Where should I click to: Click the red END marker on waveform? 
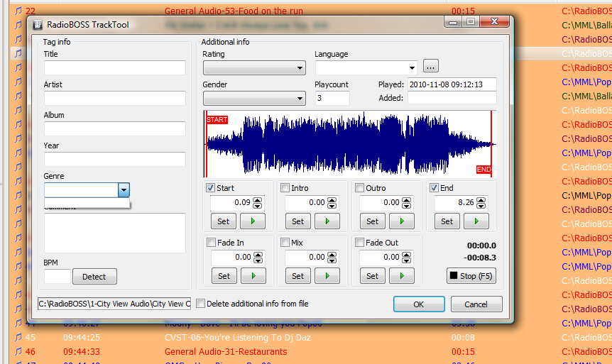pos(484,170)
